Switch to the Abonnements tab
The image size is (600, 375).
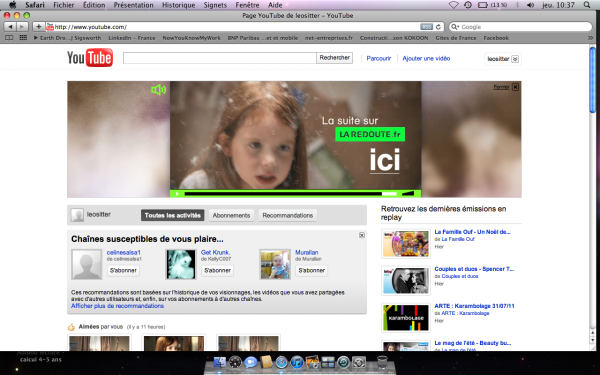click(x=231, y=215)
